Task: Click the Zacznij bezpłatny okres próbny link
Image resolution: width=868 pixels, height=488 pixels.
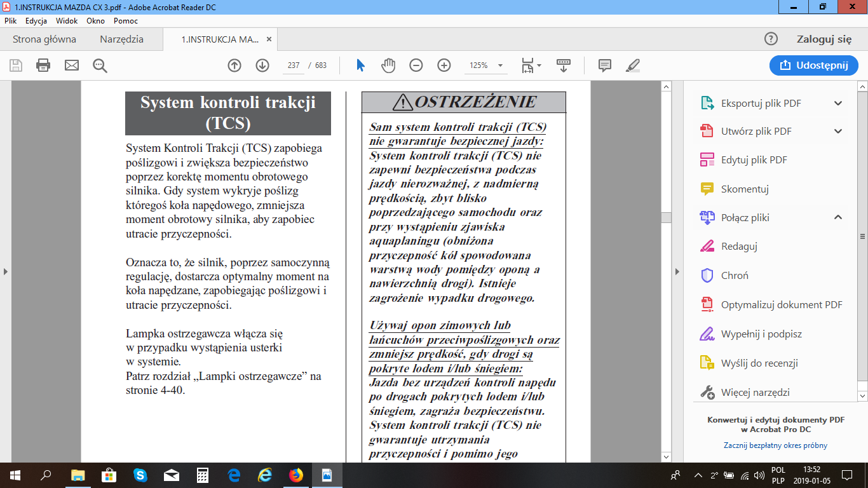Action: point(775,445)
